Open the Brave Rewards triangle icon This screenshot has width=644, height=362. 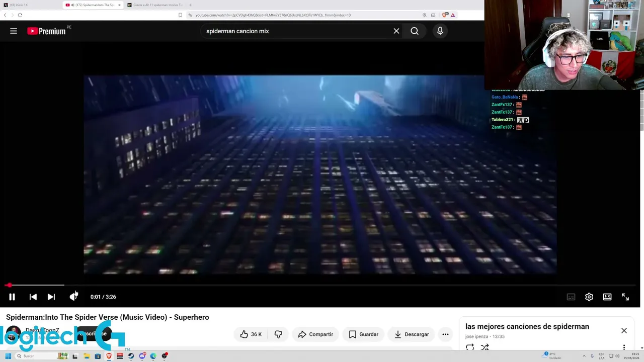[x=453, y=15]
